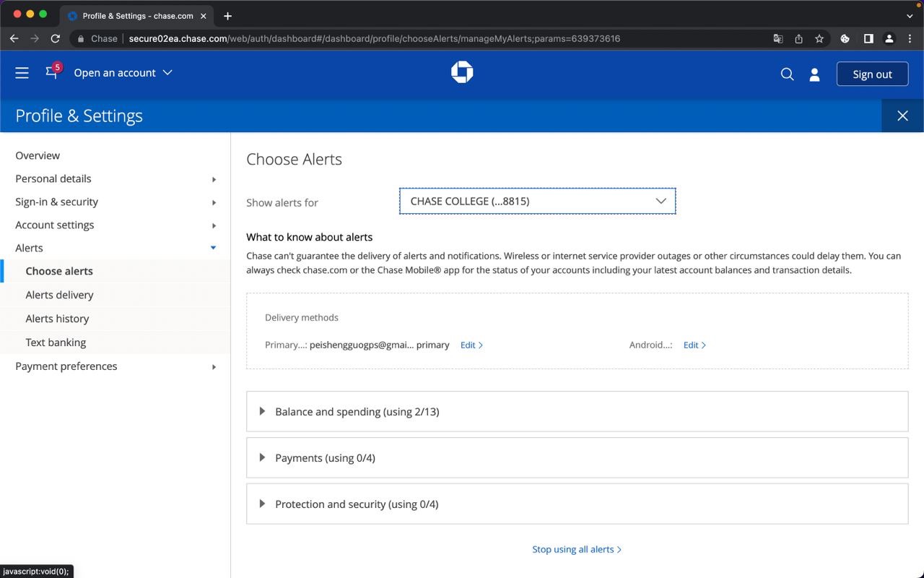Image resolution: width=924 pixels, height=578 pixels.
Task: Bookmark this page with star icon
Action: (x=819, y=39)
